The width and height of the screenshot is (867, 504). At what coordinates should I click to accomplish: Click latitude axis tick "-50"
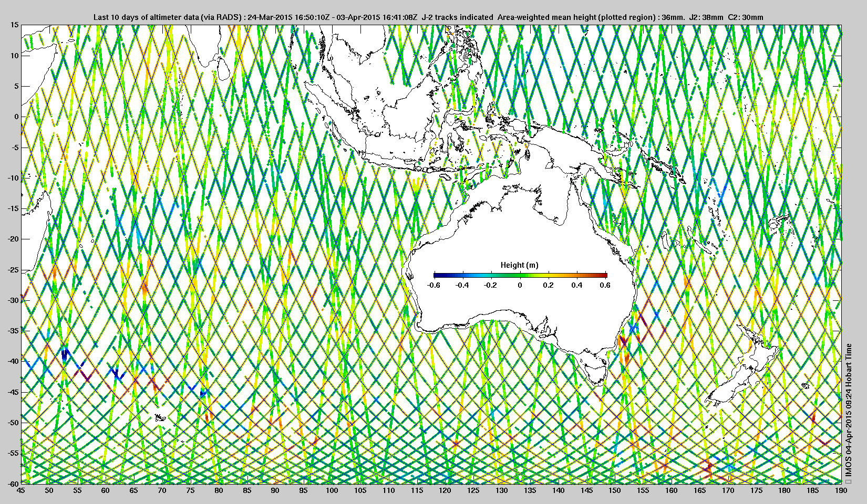(14, 423)
